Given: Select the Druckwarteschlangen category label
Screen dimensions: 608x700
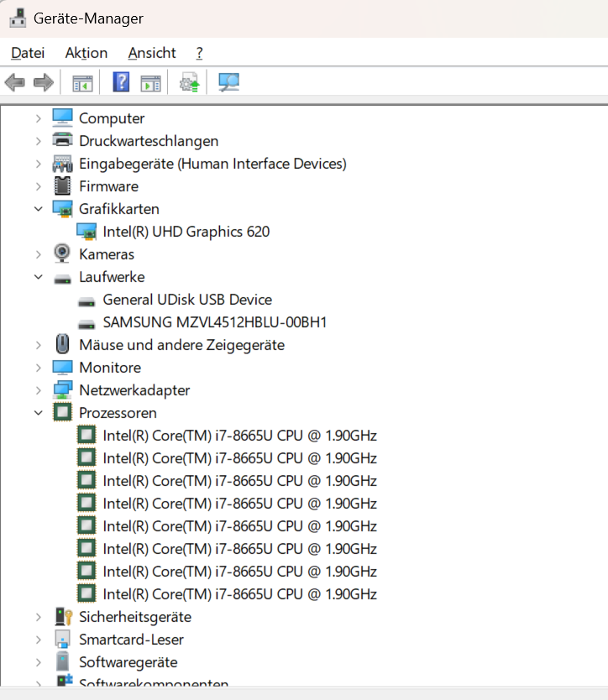Looking at the screenshot, I should pyautogui.click(x=149, y=142).
